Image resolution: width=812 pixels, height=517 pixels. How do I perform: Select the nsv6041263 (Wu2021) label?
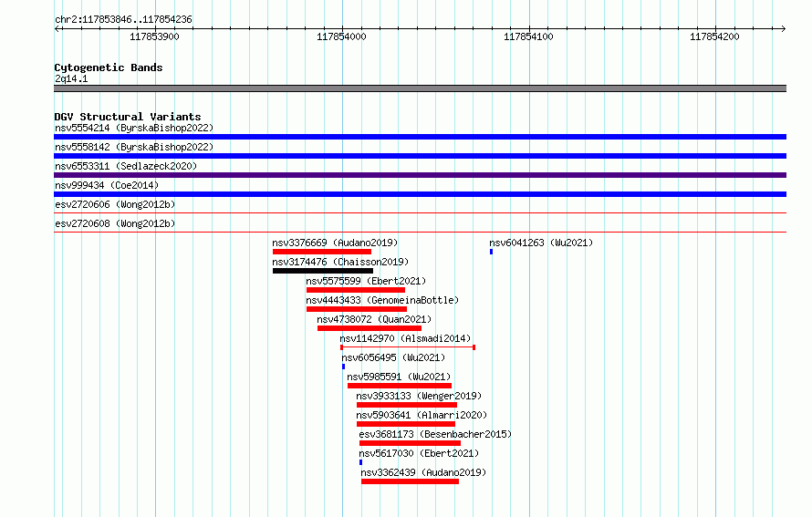(541, 243)
